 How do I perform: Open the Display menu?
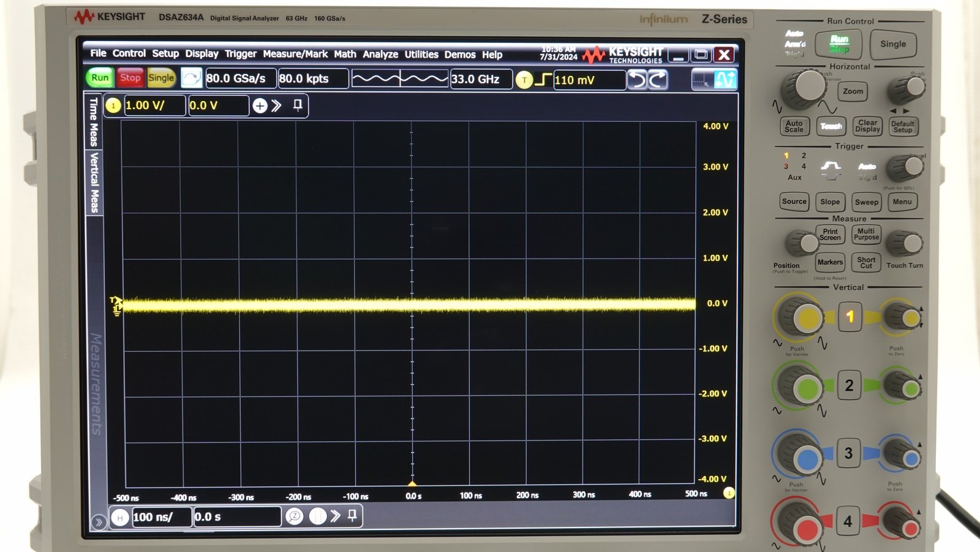point(202,54)
